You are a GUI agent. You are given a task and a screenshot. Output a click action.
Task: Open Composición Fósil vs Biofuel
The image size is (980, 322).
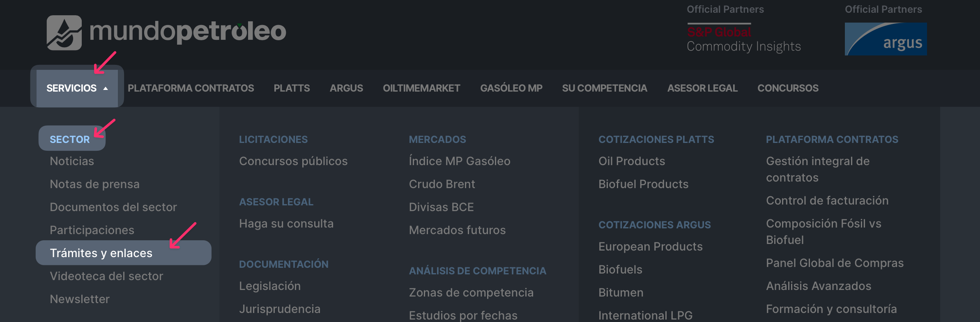(x=824, y=232)
